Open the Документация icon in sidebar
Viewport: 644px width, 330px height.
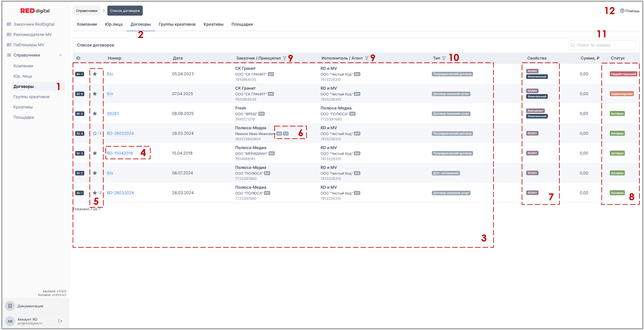10,306
